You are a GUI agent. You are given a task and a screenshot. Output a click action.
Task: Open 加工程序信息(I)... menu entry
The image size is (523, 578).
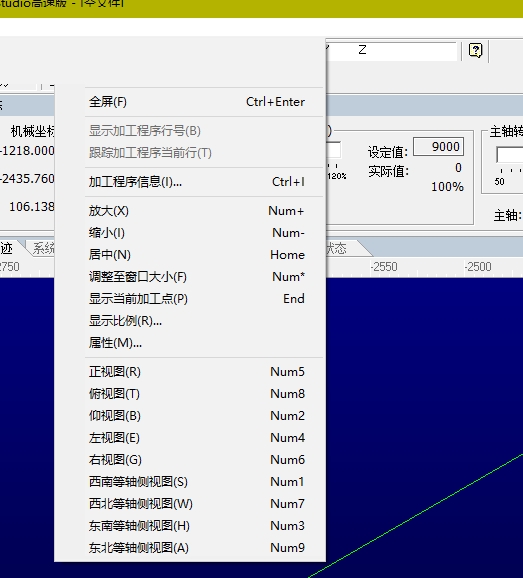(197, 182)
